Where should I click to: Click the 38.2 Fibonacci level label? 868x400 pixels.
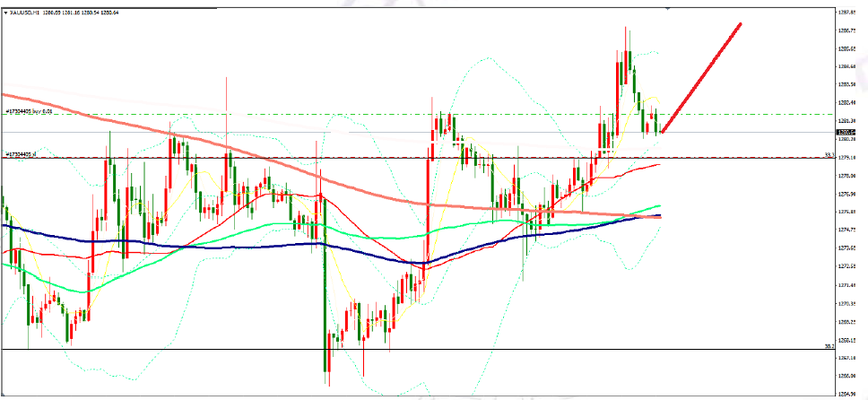(829, 346)
